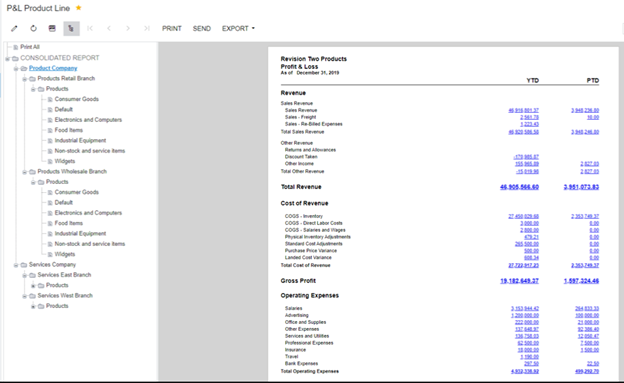
Task: Click the favorite star icon
Action: point(79,8)
